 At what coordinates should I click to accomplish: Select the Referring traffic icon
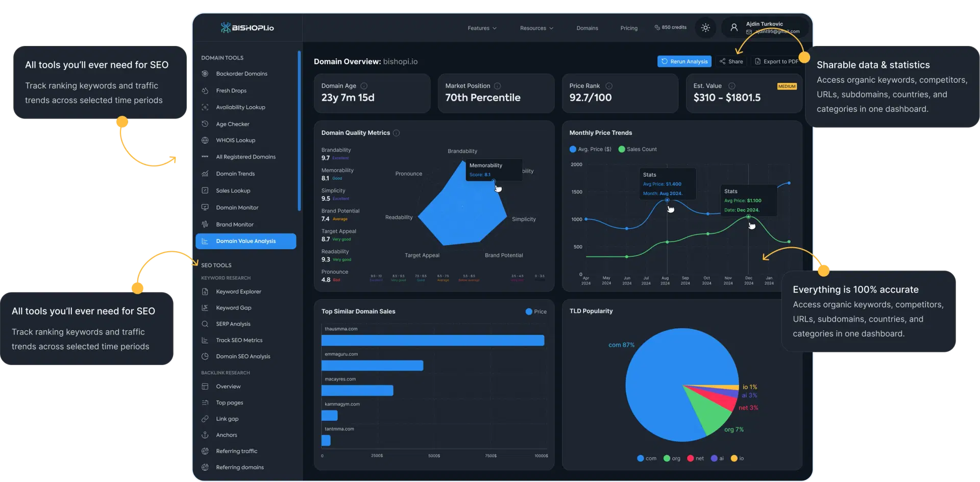point(205,451)
